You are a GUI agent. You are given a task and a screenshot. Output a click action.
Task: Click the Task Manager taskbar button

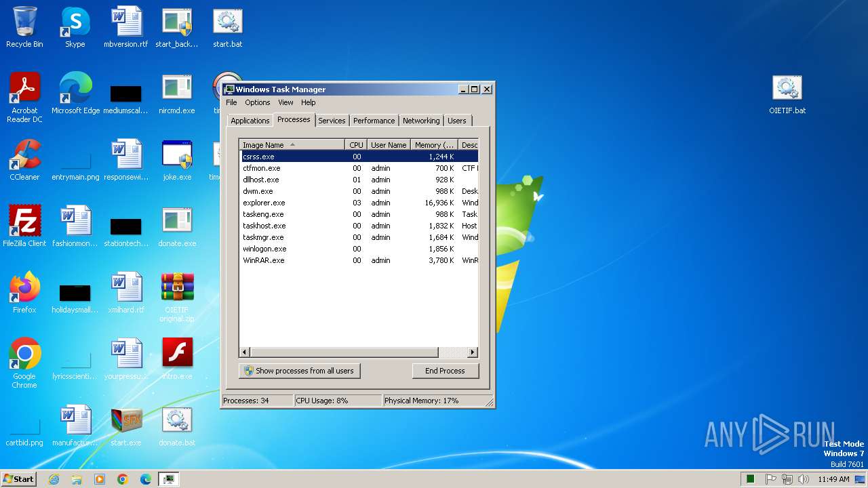tap(168, 479)
